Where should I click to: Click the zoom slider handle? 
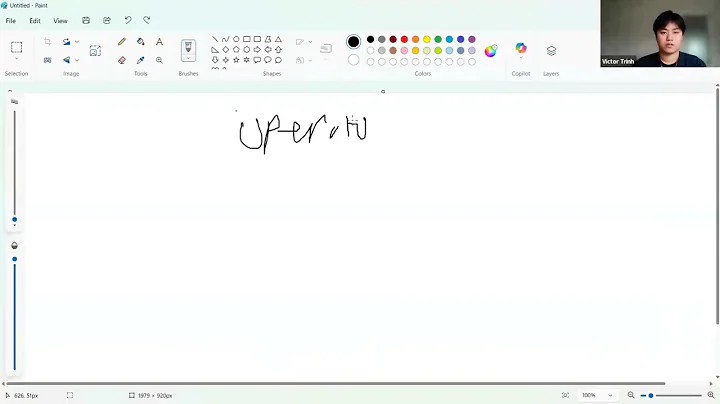point(651,395)
